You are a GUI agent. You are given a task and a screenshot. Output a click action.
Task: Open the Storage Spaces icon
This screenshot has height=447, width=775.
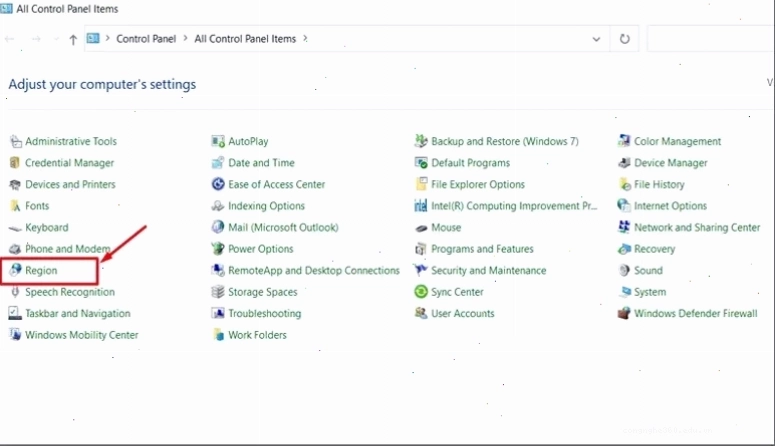point(218,292)
